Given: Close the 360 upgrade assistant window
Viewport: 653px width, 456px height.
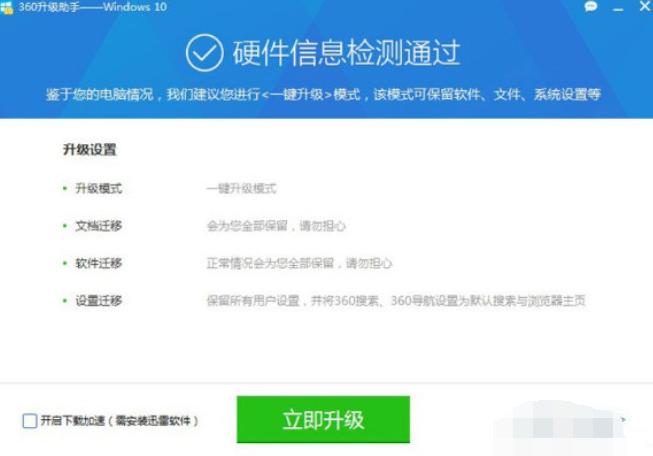Looking at the screenshot, I should tap(645, 6).
